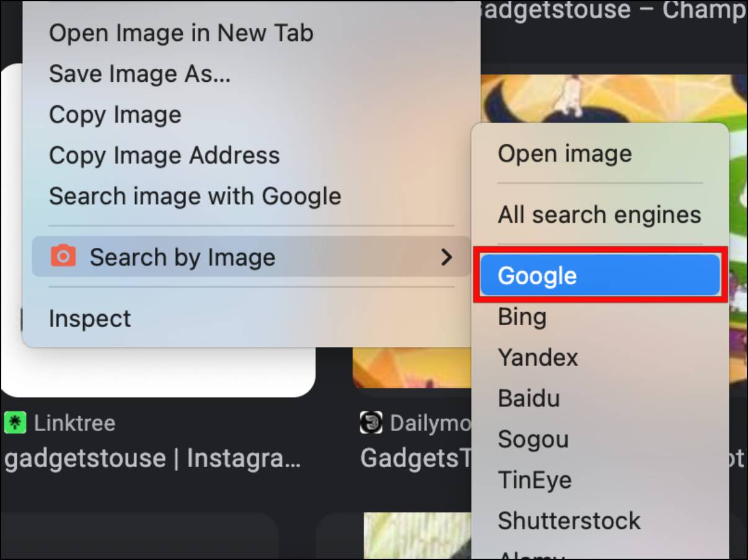Viewport: 748px width, 560px height.
Task: Select Open image in submenu
Action: point(565,154)
